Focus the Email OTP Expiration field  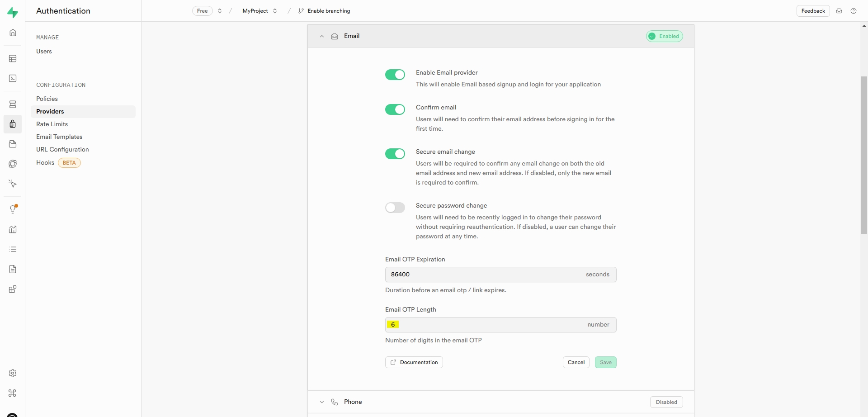[x=484, y=275]
